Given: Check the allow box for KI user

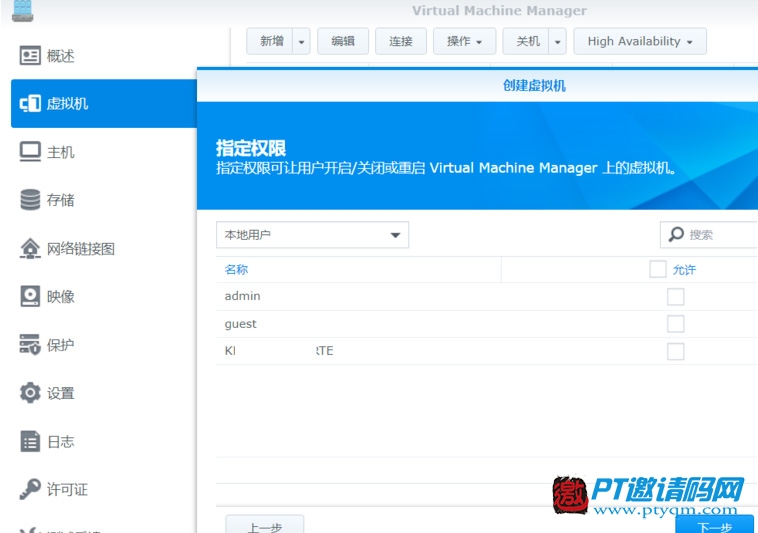Looking at the screenshot, I should (x=675, y=351).
